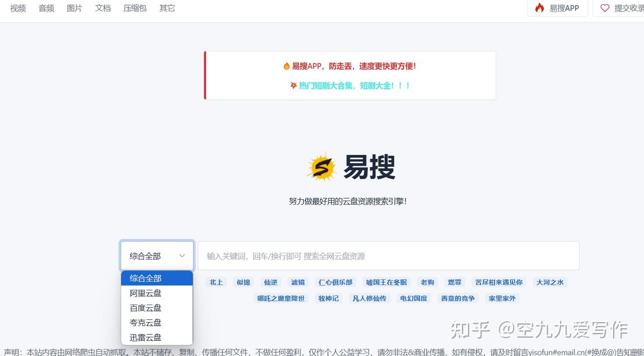The height and width of the screenshot is (356, 644).
Task: Switch to the 音频 category
Action: tap(46, 8)
